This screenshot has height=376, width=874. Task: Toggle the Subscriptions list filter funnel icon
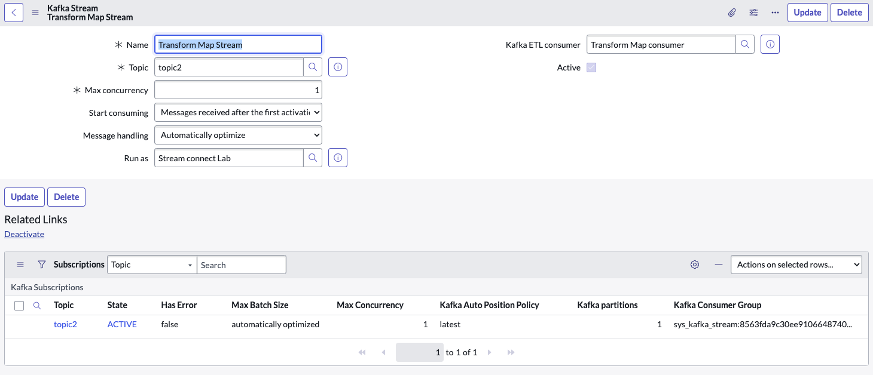41,265
